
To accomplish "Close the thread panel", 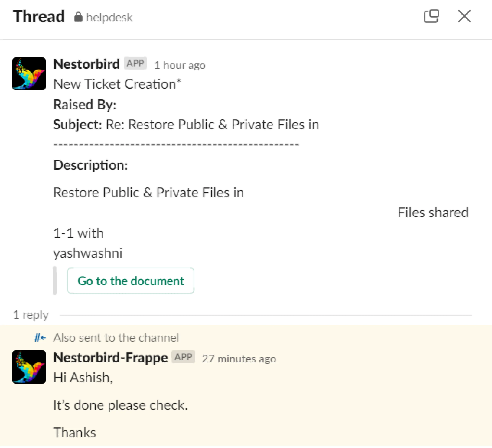I will tap(464, 16).
